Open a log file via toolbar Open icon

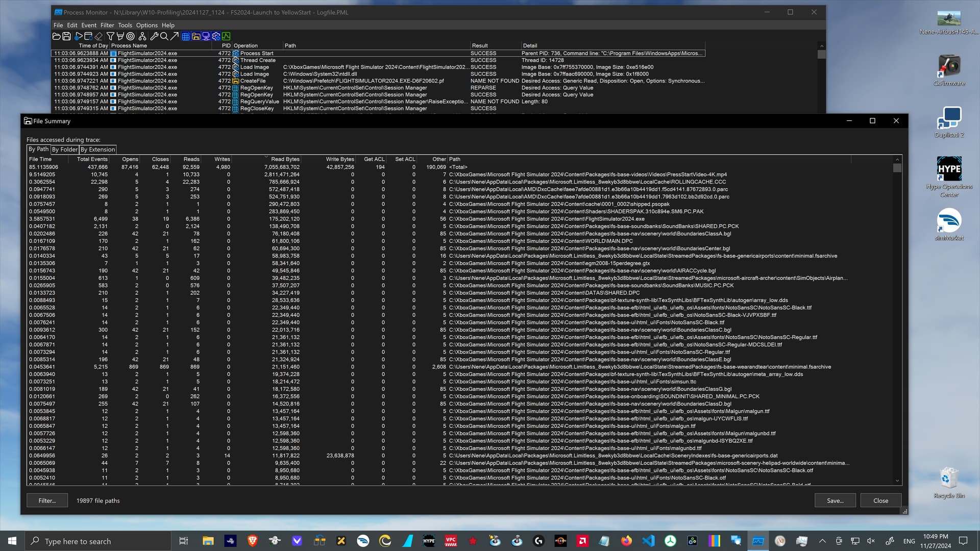(57, 36)
